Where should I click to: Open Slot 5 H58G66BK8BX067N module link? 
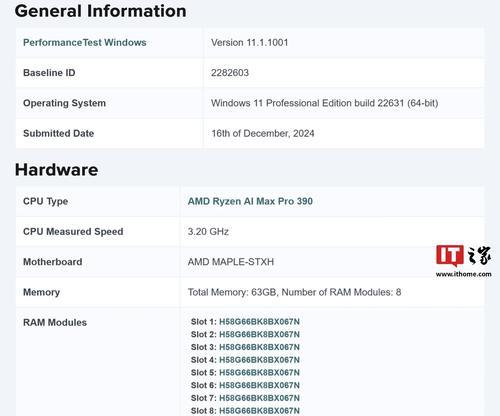pos(259,373)
